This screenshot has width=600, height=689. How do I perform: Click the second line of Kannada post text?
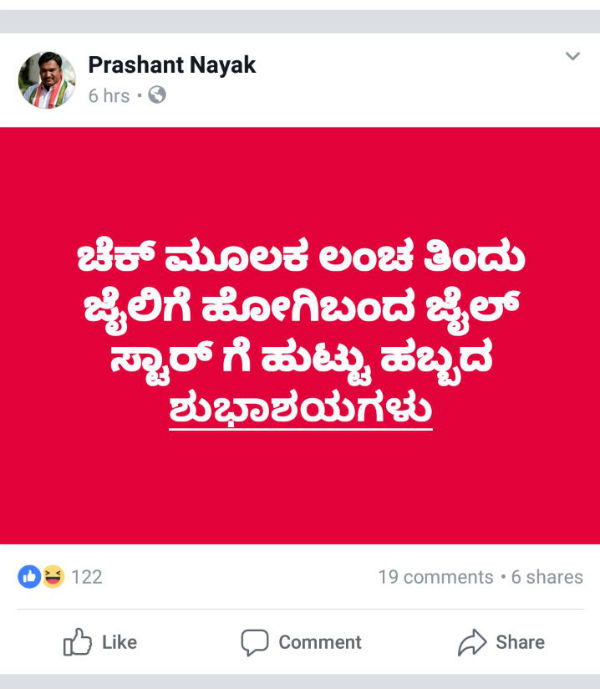coord(302,308)
